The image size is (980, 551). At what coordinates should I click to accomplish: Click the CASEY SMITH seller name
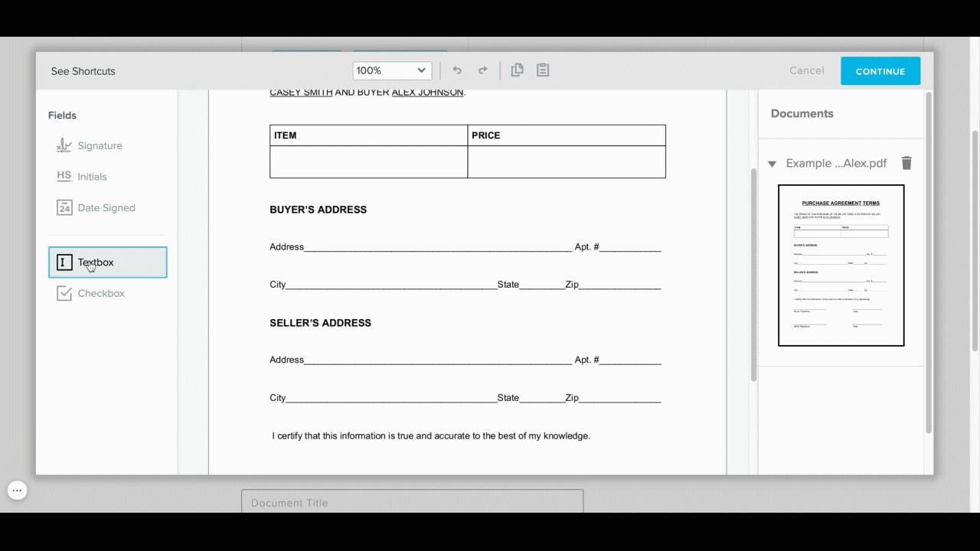tap(301, 93)
